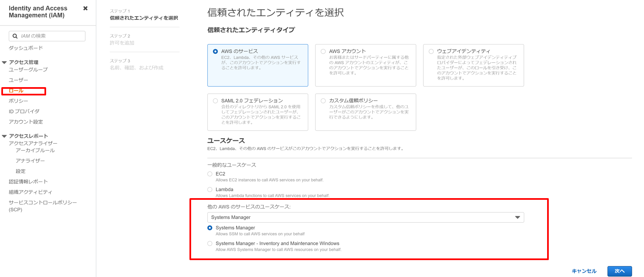The height and width of the screenshot is (277, 644).
Task: Close the IAM navigation panel with X icon
Action: coord(85,8)
